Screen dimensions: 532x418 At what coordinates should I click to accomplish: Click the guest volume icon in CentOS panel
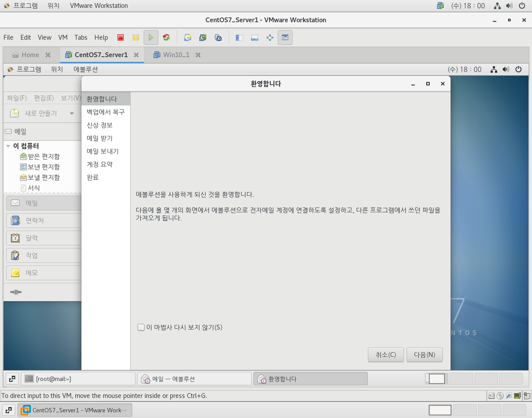[505, 69]
